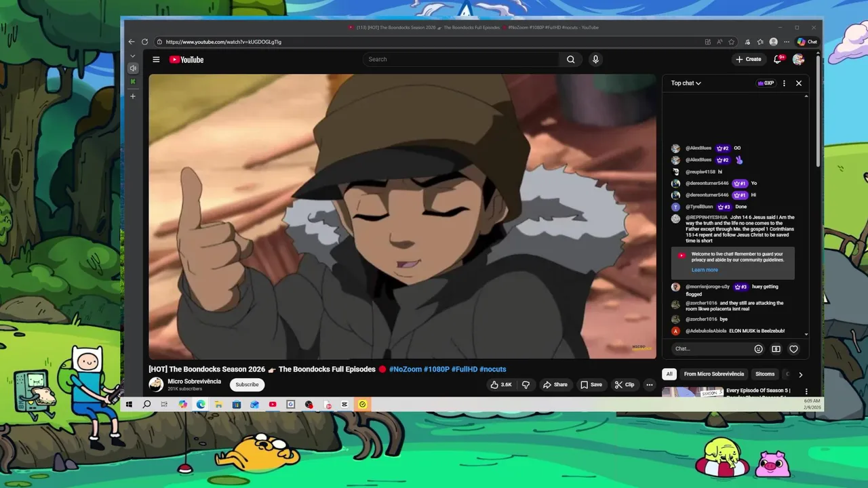This screenshot has width=868, height=488.
Task: Click the Create button
Action: (749, 60)
